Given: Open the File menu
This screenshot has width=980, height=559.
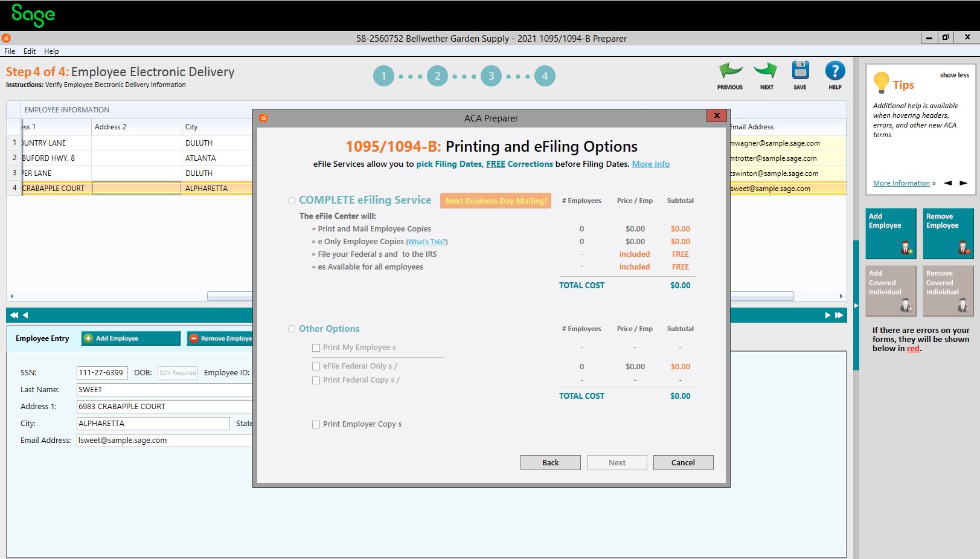Looking at the screenshot, I should pyautogui.click(x=10, y=51).
